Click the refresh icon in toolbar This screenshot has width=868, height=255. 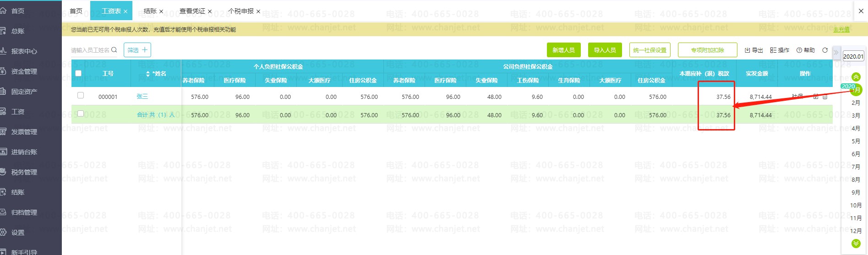point(825,50)
